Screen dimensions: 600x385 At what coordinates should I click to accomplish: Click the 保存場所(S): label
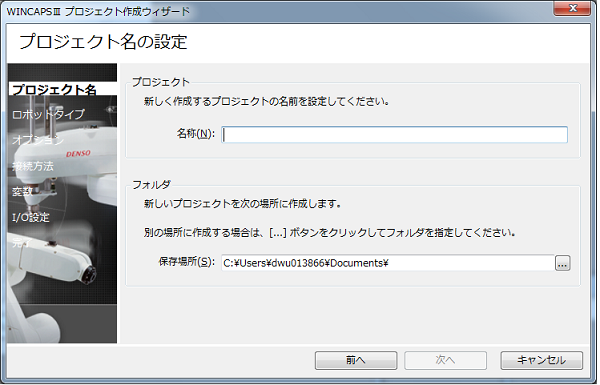pyautogui.click(x=187, y=262)
